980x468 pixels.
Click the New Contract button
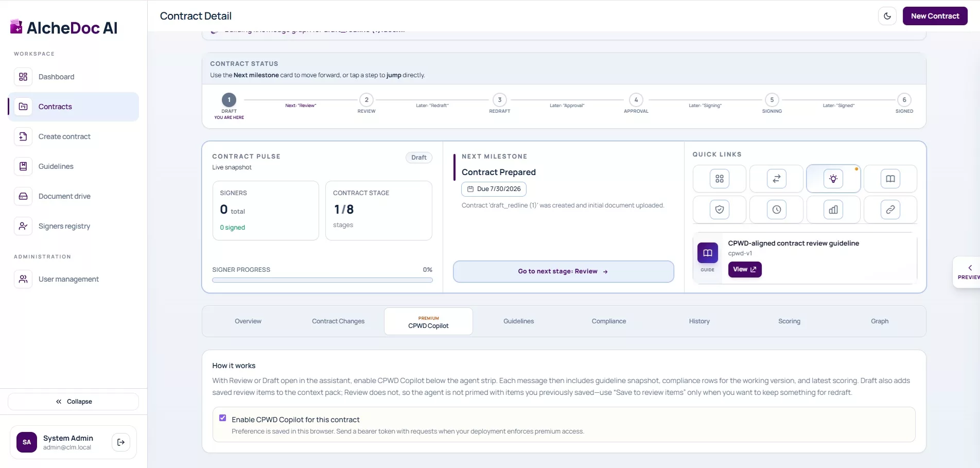[935, 16]
